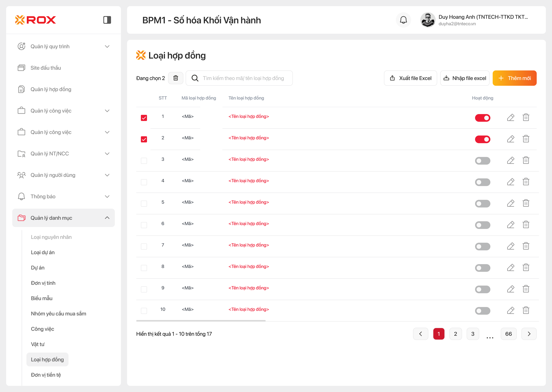552x392 pixels.
Task: Export list with Xuất file Excel
Action: 410,78
